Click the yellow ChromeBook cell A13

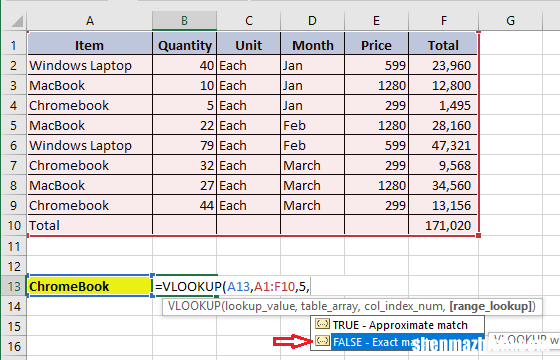pos(90,286)
